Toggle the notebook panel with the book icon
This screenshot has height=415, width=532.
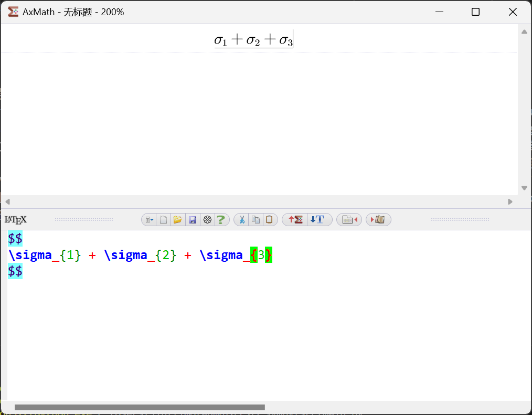[378, 220]
